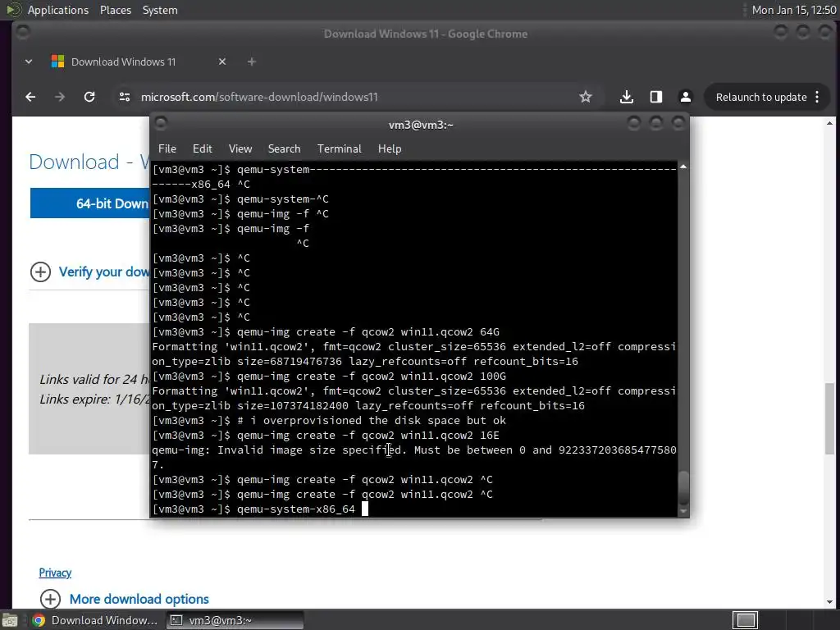Screen dimensions: 840x630
Task: Click the Chrome page scrollbar thumb
Action: pyautogui.click(x=830, y=418)
